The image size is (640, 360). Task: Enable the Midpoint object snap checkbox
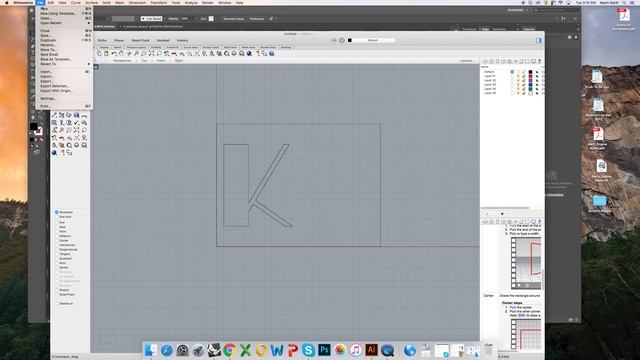[x=57, y=236]
